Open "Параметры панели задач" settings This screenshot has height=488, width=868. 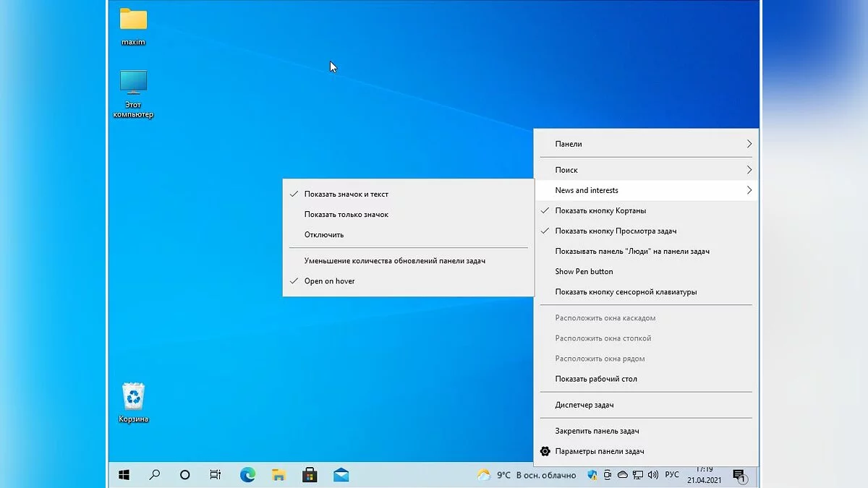click(599, 451)
